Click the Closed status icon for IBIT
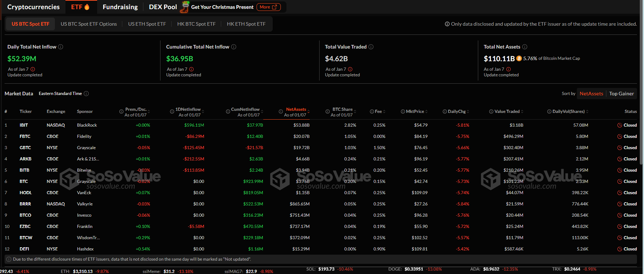 [620, 125]
